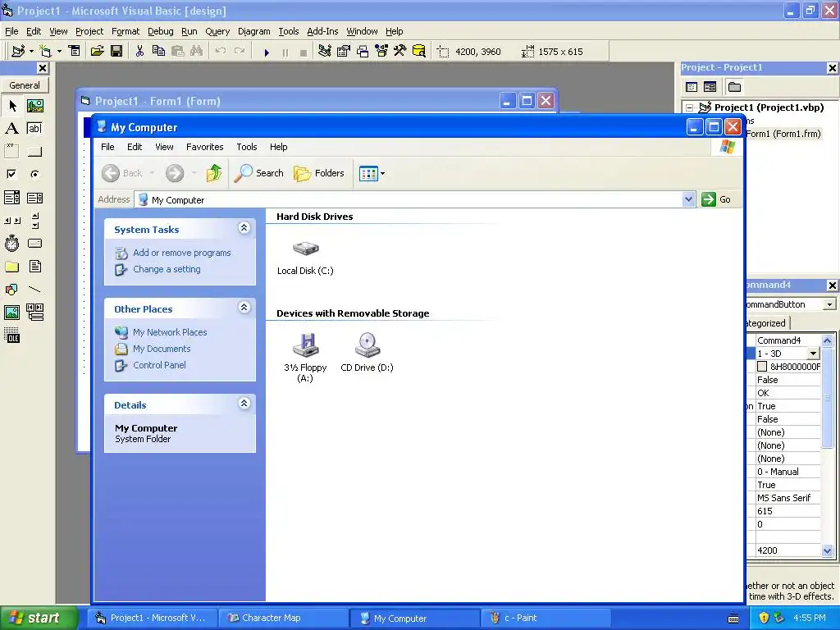Open Add Form dropdown arrow in toolbar
Viewport: 840px width, 630px height.
tap(59, 52)
